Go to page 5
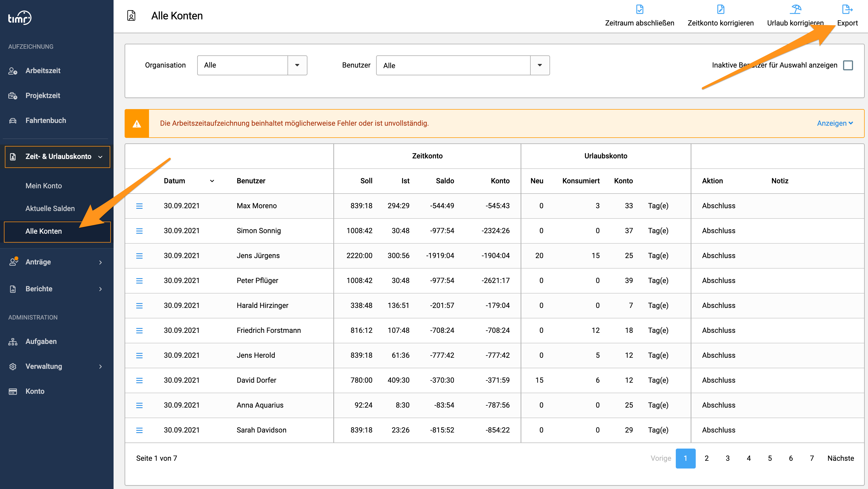 click(770, 458)
